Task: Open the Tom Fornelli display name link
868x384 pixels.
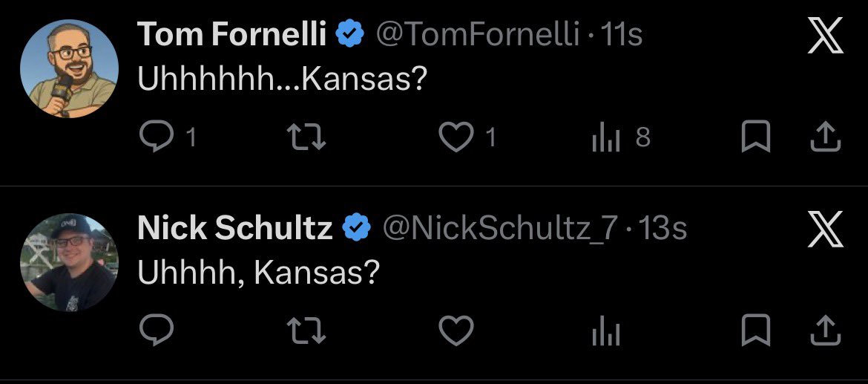Action: [x=232, y=36]
